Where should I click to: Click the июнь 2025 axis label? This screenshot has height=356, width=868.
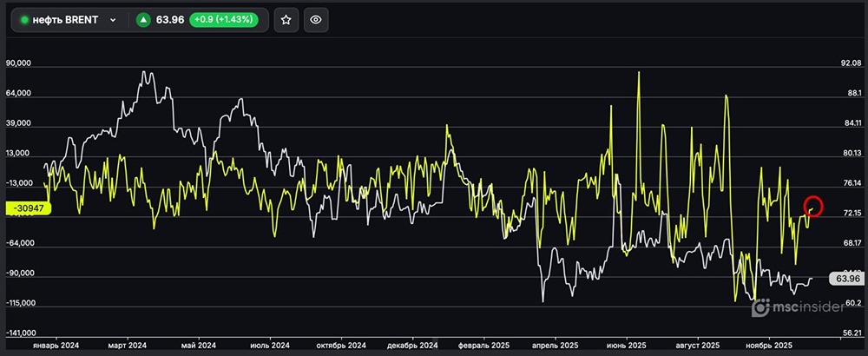(x=627, y=344)
